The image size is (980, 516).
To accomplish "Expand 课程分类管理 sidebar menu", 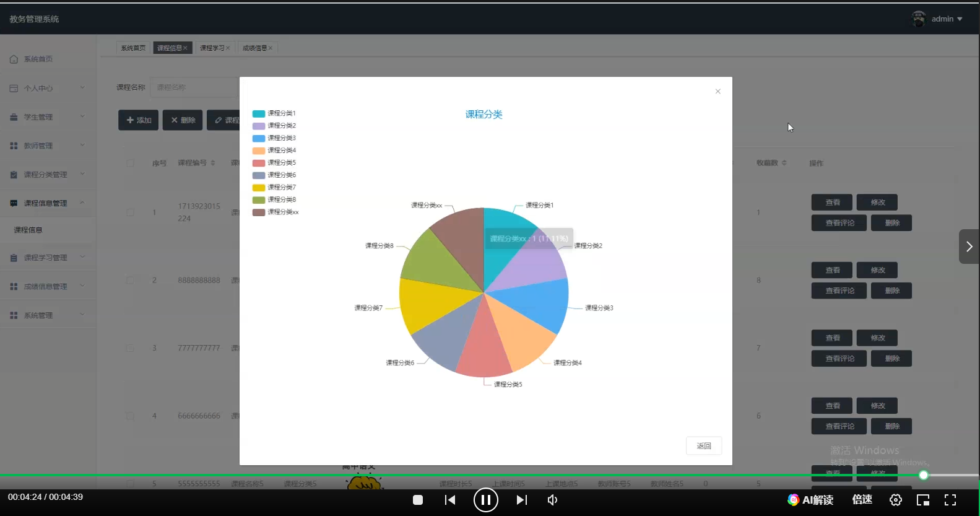I will (x=48, y=175).
